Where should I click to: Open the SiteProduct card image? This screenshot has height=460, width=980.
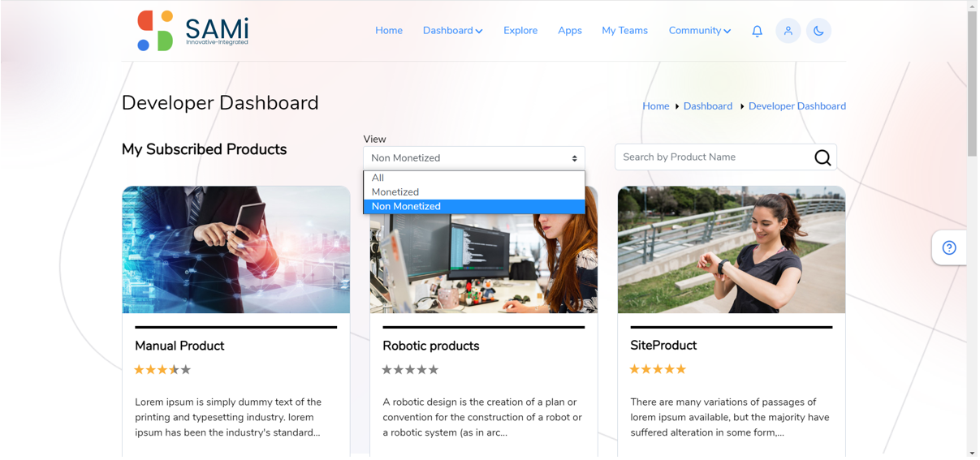pos(732,250)
